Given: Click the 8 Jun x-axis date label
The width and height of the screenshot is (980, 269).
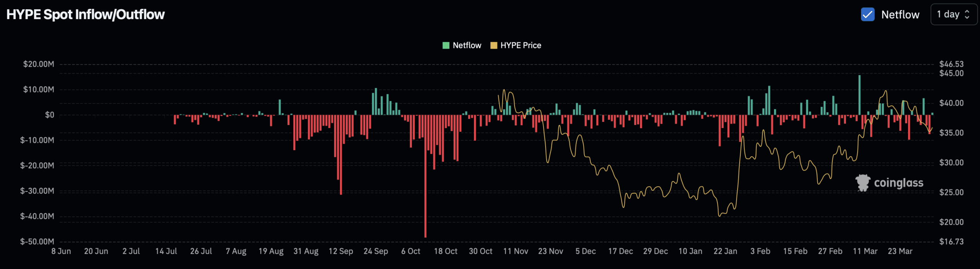Looking at the screenshot, I should pyautogui.click(x=61, y=251).
